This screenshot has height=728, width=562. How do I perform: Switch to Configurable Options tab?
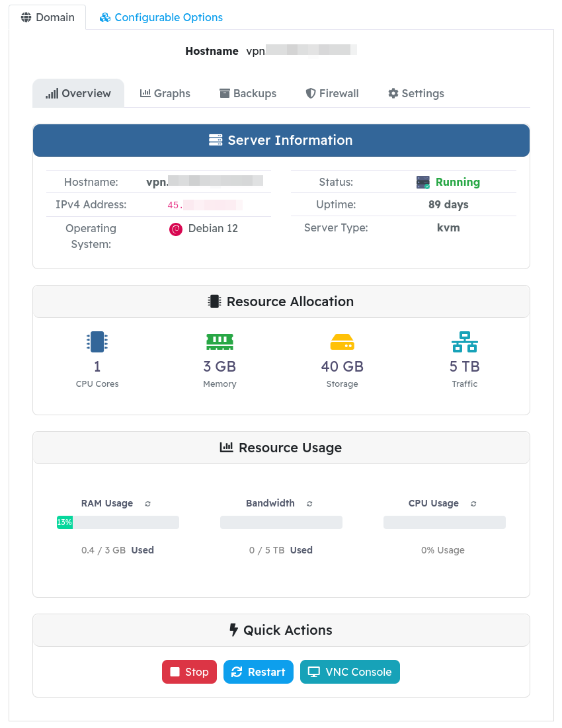[161, 17]
